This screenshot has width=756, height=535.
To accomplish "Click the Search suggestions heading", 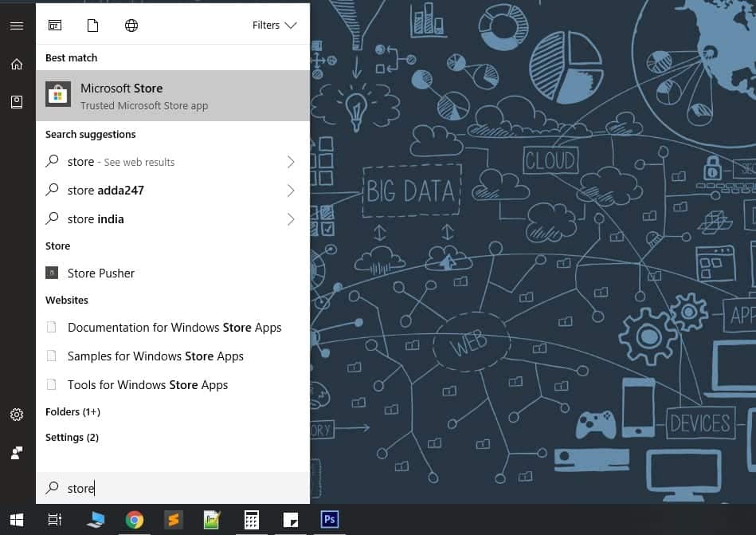I will (x=90, y=134).
